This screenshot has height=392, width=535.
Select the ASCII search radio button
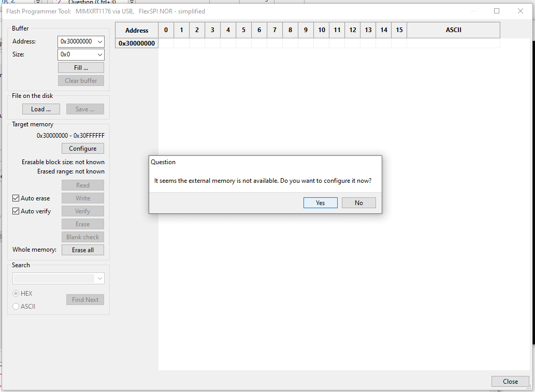pyautogui.click(x=15, y=306)
